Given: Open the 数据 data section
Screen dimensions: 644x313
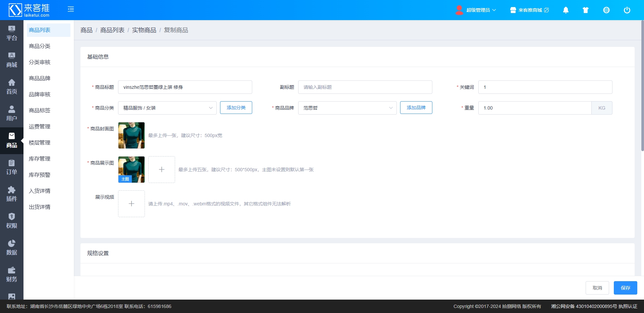Looking at the screenshot, I should (x=12, y=248).
